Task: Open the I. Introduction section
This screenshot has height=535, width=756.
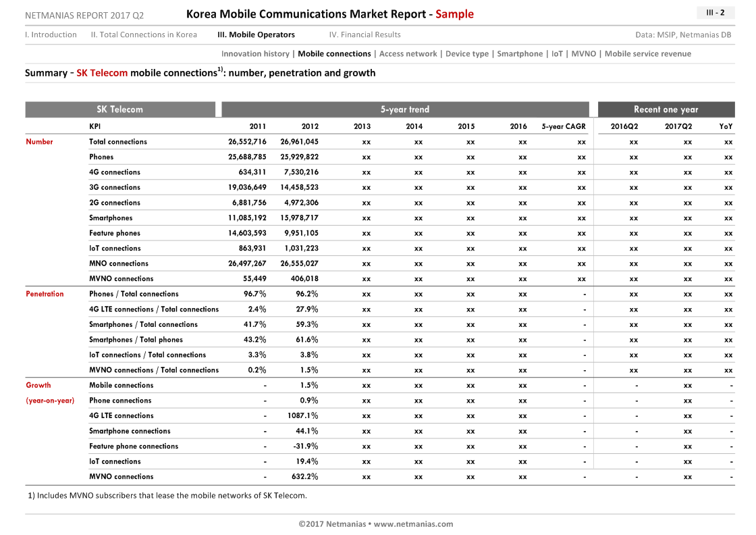Action: pyautogui.click(x=51, y=34)
